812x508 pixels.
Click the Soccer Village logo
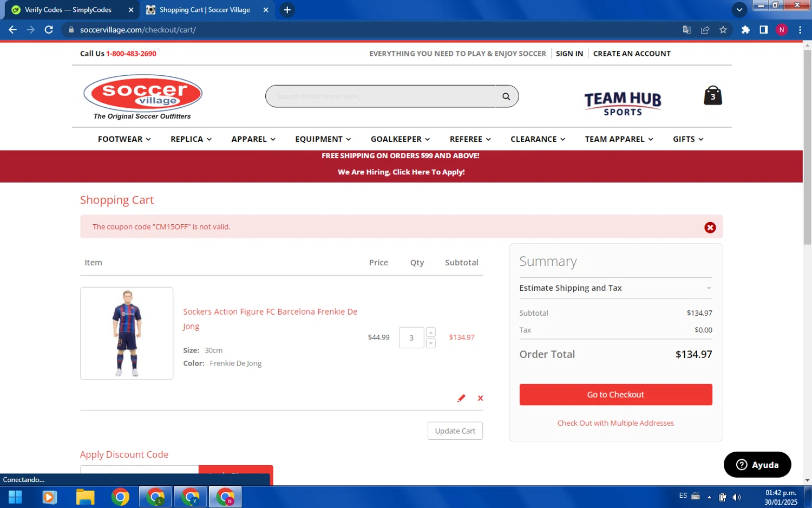[142, 97]
